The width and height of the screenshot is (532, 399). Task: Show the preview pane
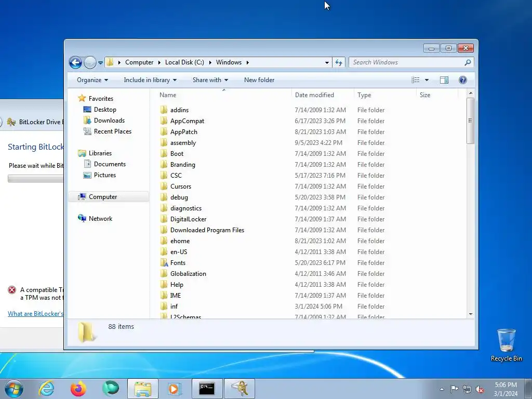[444, 80]
